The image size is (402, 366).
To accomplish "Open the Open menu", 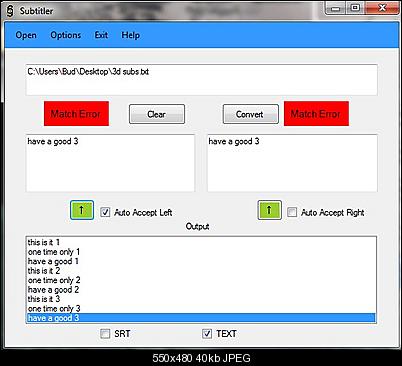I will coord(26,35).
